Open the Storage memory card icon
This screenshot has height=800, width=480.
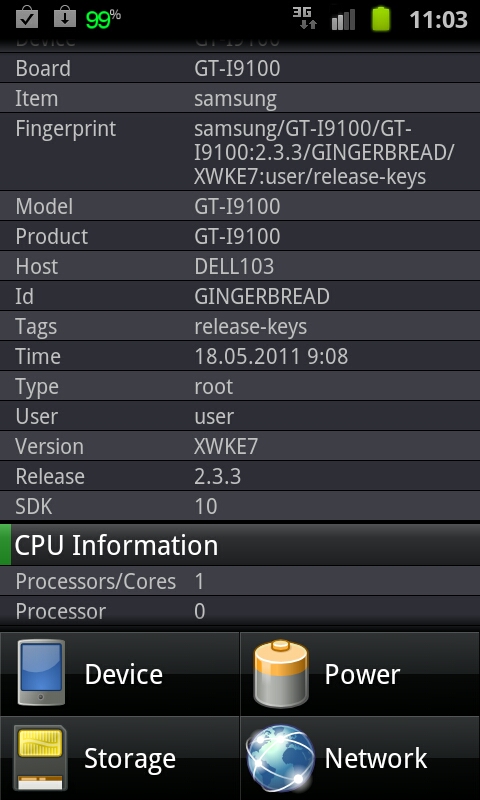(40, 758)
